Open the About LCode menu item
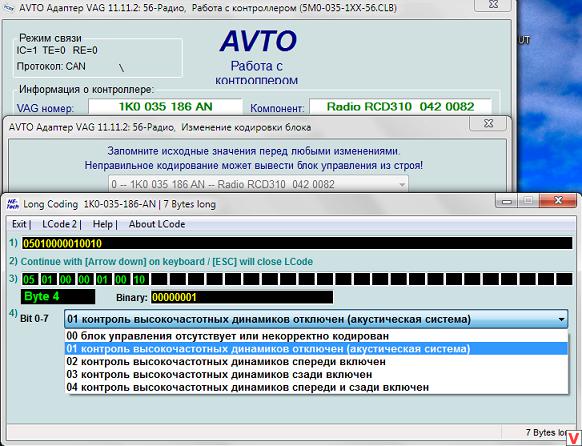Viewport: 582px width, 446px height. pyautogui.click(x=157, y=224)
